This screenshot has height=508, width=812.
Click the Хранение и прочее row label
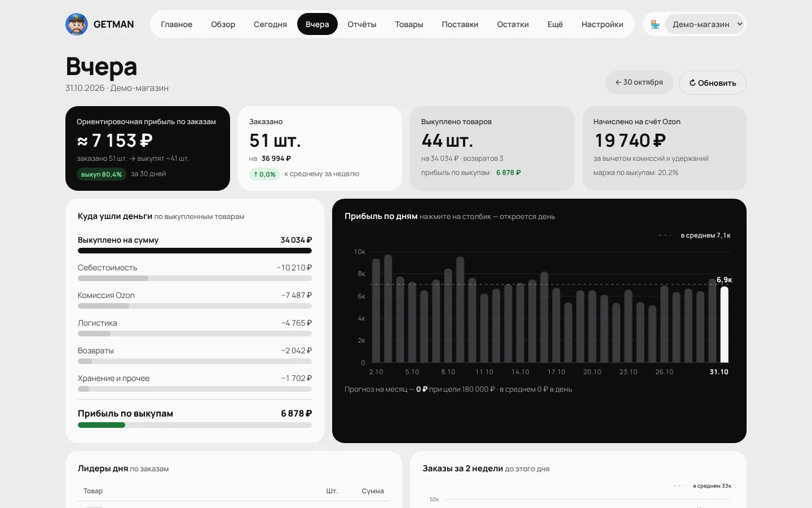click(x=113, y=378)
